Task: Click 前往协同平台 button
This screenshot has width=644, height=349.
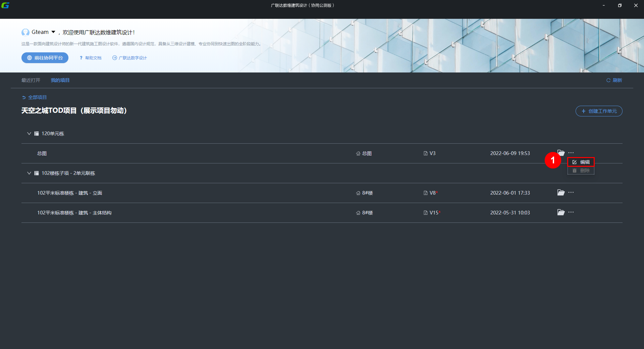Action: pyautogui.click(x=45, y=58)
